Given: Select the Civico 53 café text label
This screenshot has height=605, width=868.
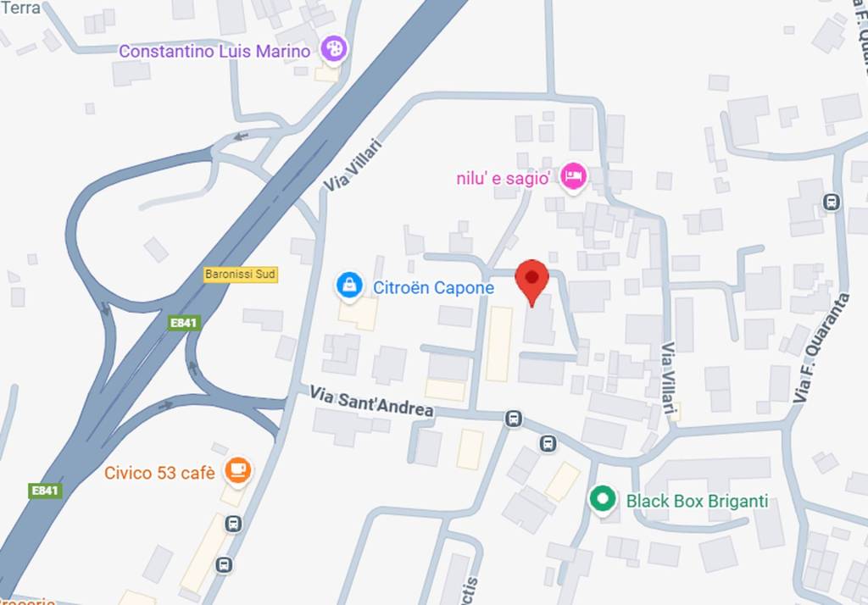Looking at the screenshot, I should pyautogui.click(x=159, y=473).
